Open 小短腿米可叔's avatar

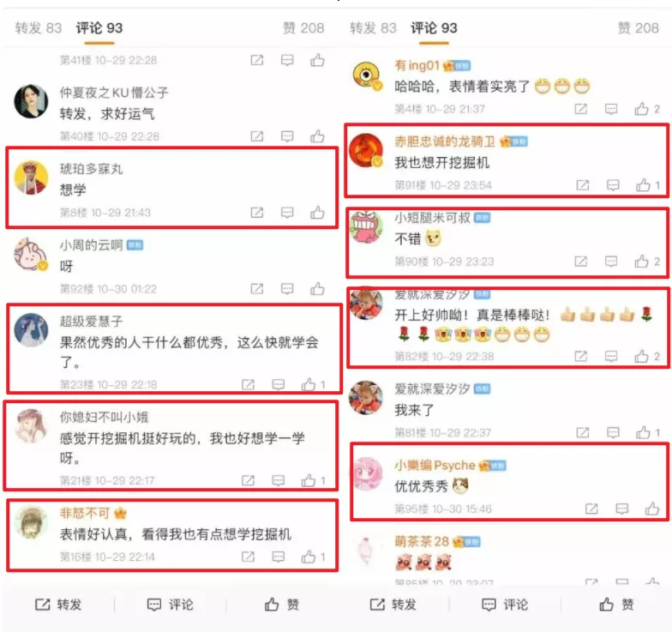[x=366, y=226]
